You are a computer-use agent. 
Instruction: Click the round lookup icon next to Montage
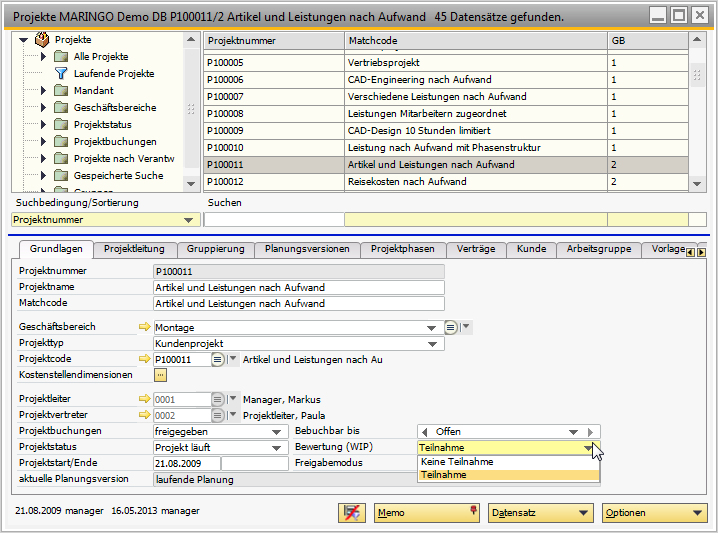coord(450,327)
